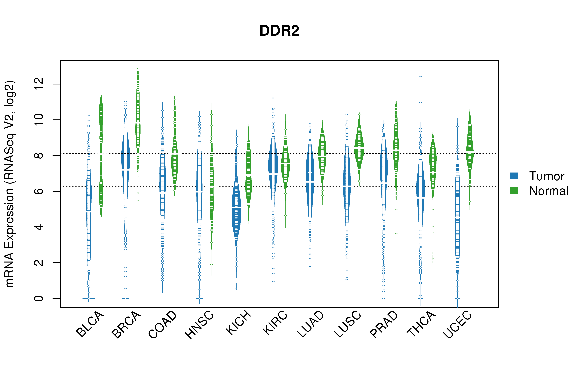Select the Normal legend label
Image resolution: width=588 pixels, height=368 pixels.
pos(549,191)
